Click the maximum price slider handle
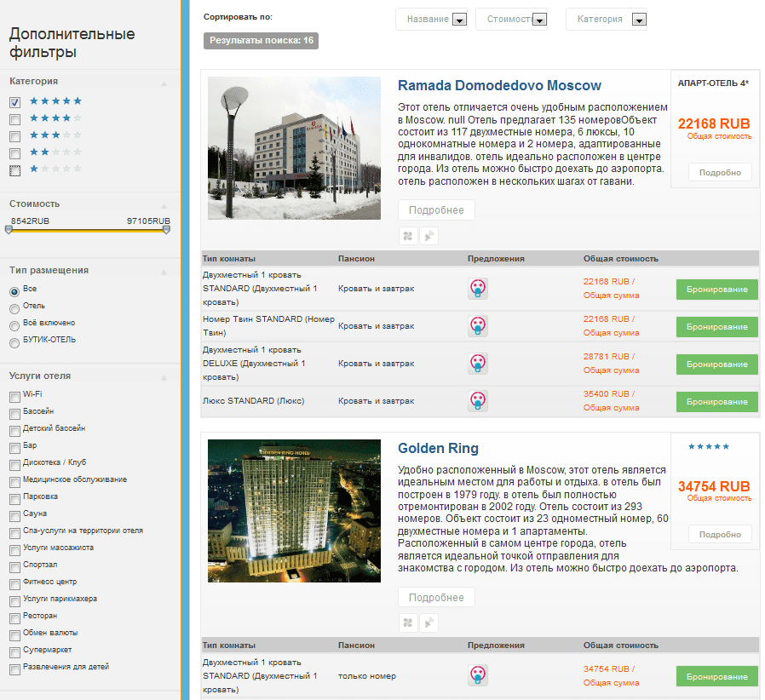Viewport: 765px width, 700px height. [x=166, y=230]
